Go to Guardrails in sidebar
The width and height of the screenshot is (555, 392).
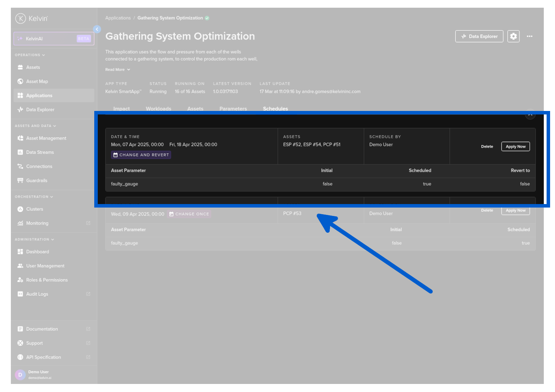point(36,181)
